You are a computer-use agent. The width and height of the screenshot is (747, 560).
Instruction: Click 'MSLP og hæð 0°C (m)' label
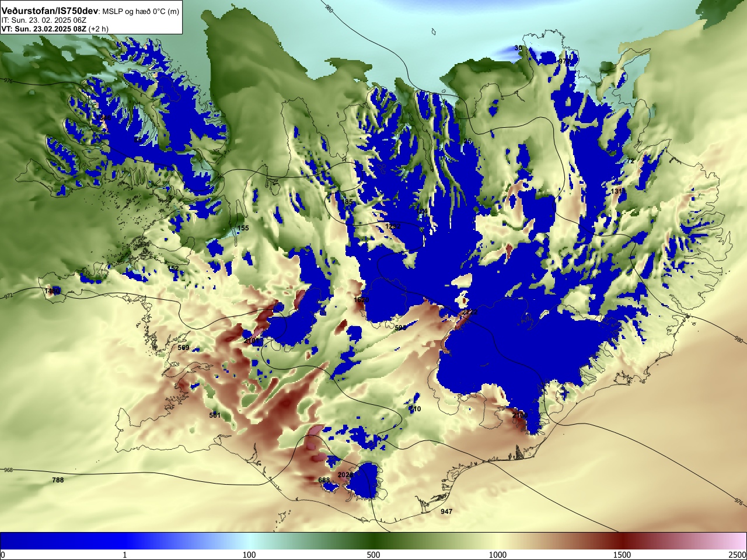(141, 12)
